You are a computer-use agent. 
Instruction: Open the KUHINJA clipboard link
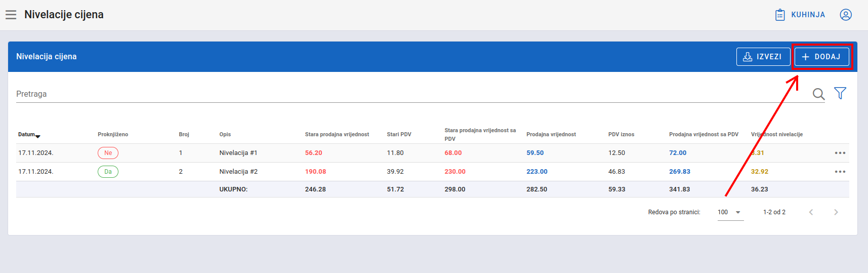pyautogui.click(x=800, y=15)
